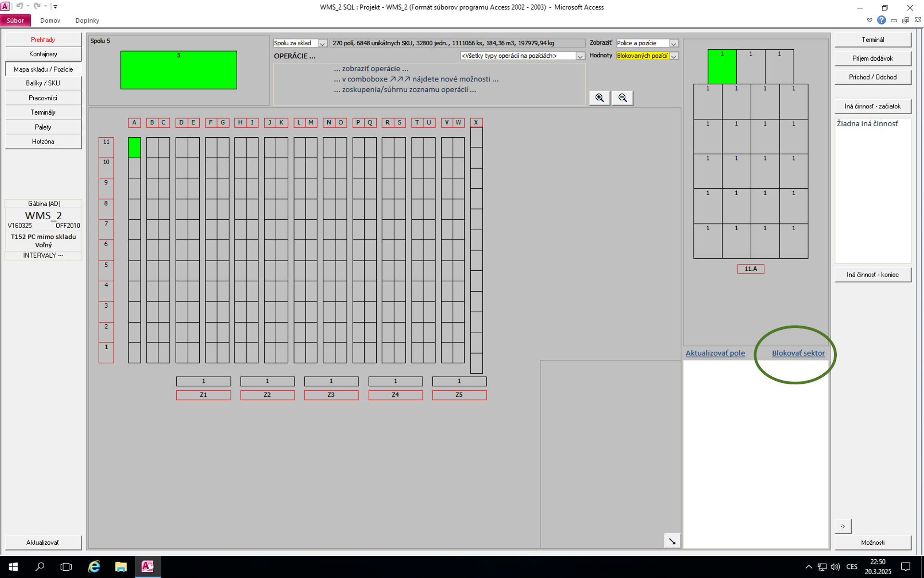Open the Zobraziť Police a pozície combo box
The height and width of the screenshot is (578, 924).
click(x=674, y=43)
